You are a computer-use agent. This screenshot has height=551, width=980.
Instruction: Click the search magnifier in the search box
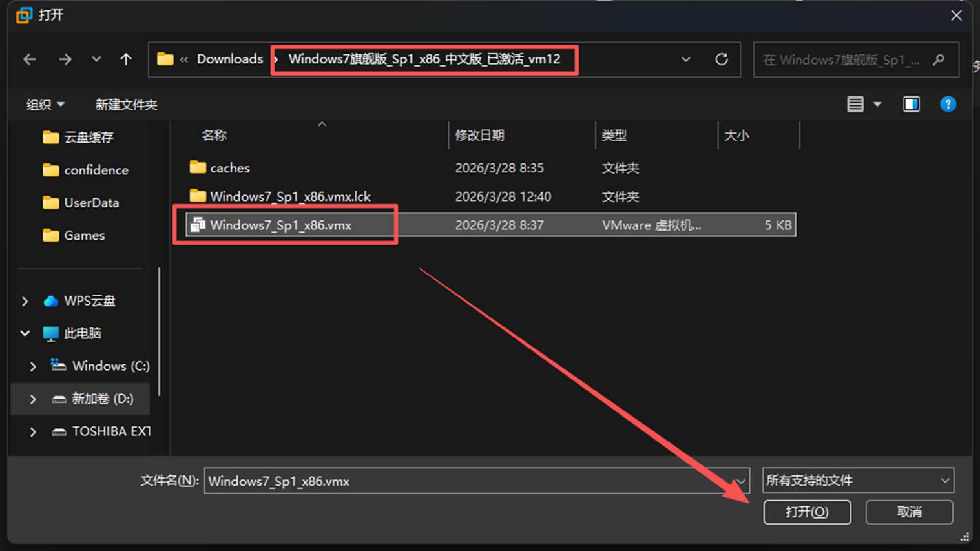[x=938, y=59]
